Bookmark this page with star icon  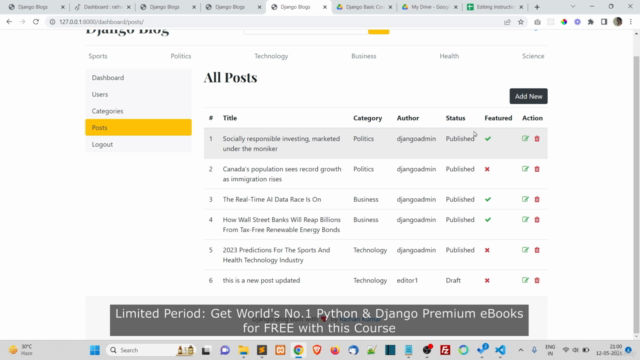[521, 22]
